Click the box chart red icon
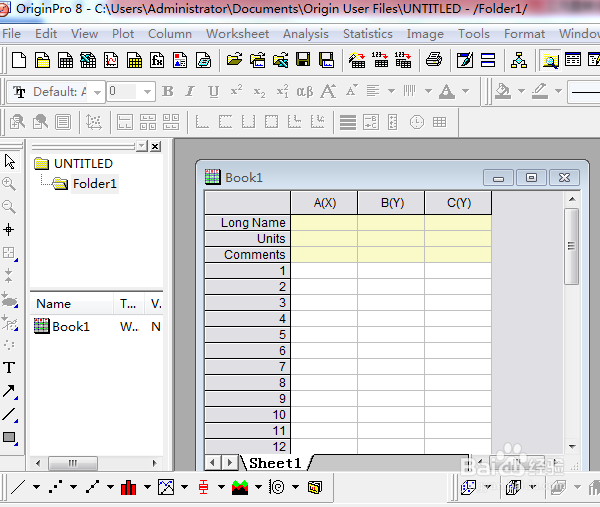This screenshot has height=507, width=600. tap(203, 487)
